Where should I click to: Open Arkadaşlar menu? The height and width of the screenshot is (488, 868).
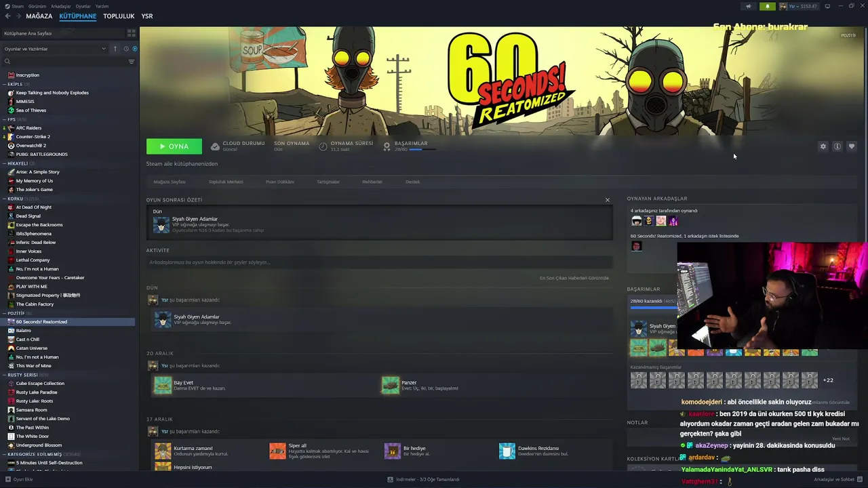(61, 6)
